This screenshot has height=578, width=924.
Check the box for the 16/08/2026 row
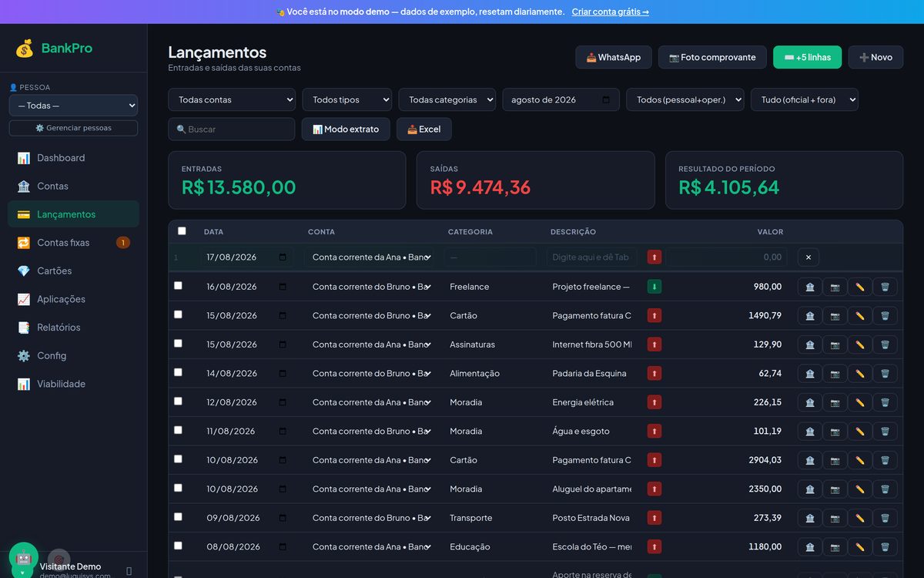pos(178,285)
